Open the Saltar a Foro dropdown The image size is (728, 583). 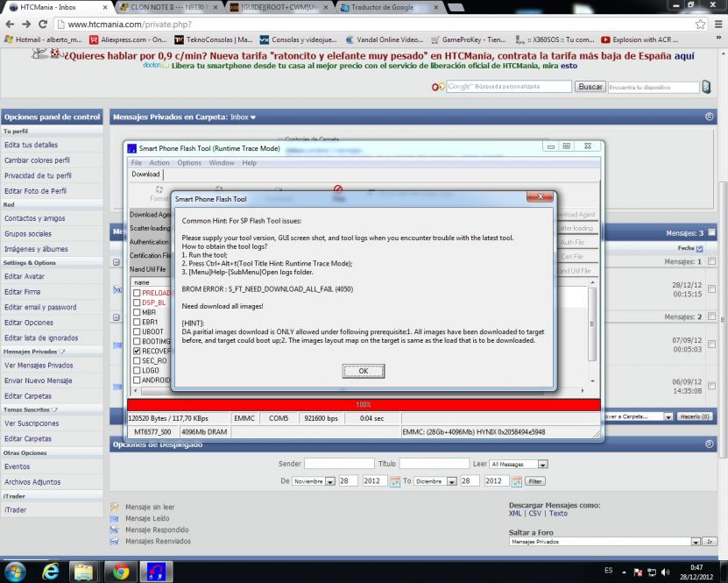coord(604,542)
